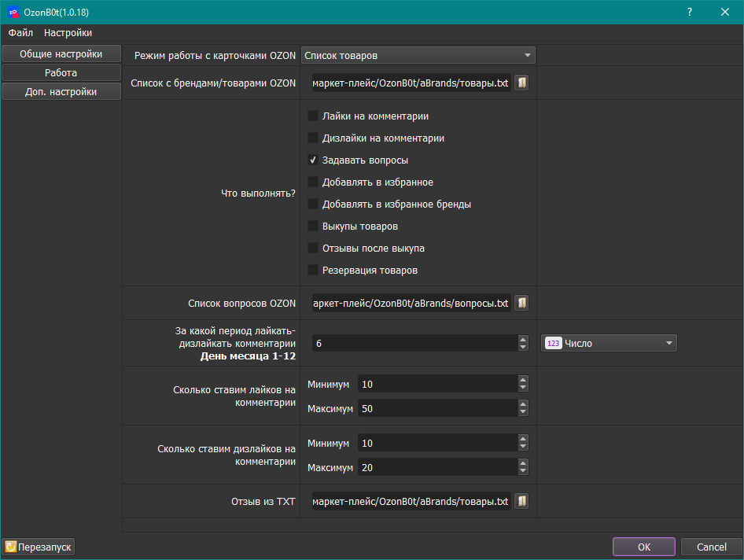The height and width of the screenshot is (560, 744).
Task: Enable Отзывы после выкупа checkbox
Action: [313, 249]
